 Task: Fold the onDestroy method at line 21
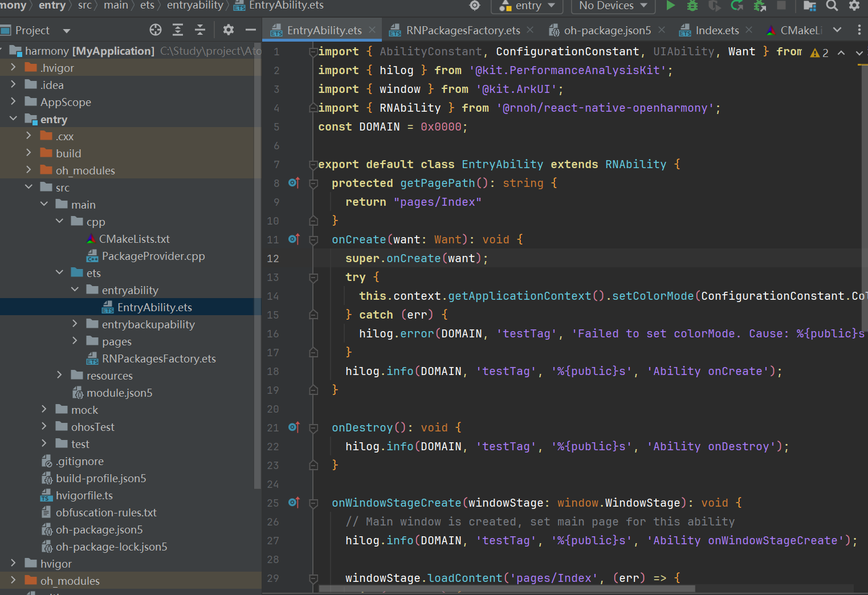313,428
